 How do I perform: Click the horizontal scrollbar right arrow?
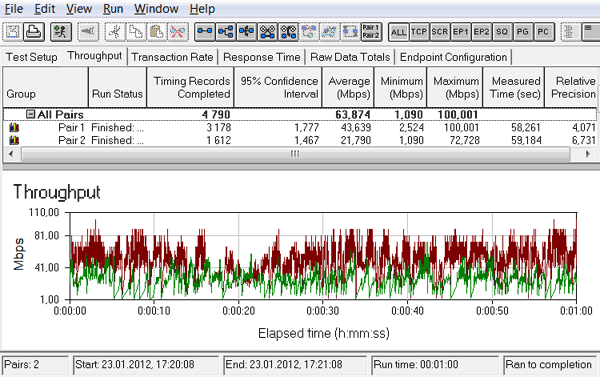(588, 154)
